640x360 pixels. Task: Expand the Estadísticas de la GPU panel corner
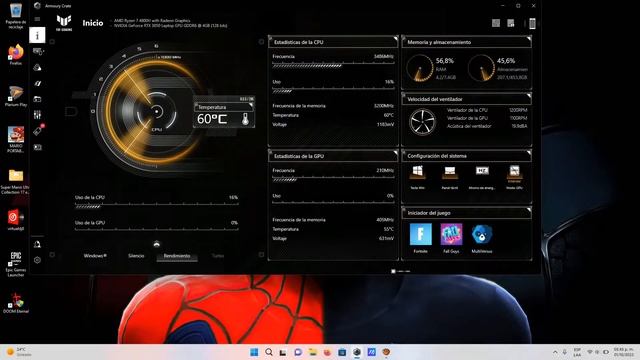395,153
